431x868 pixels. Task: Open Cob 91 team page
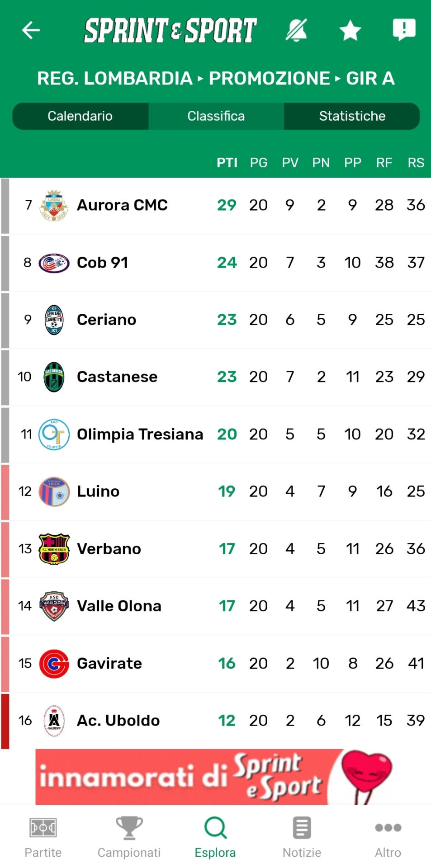pyautogui.click(x=103, y=263)
